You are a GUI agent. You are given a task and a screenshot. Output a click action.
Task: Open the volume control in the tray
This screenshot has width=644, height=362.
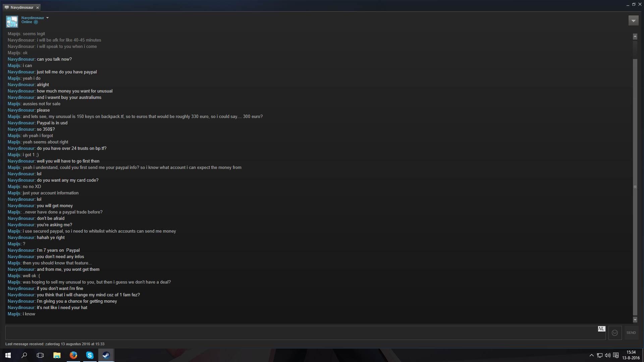tap(607, 355)
